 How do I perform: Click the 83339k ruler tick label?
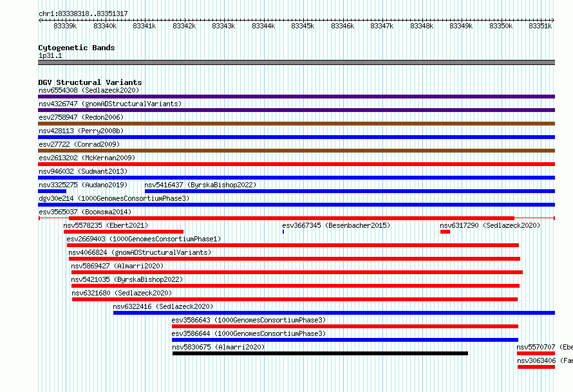65,26
